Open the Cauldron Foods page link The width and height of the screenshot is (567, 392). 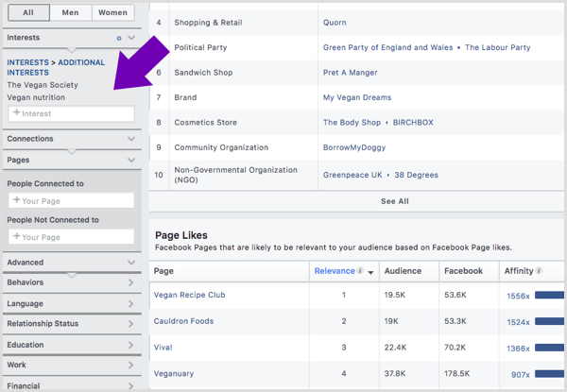(x=183, y=321)
